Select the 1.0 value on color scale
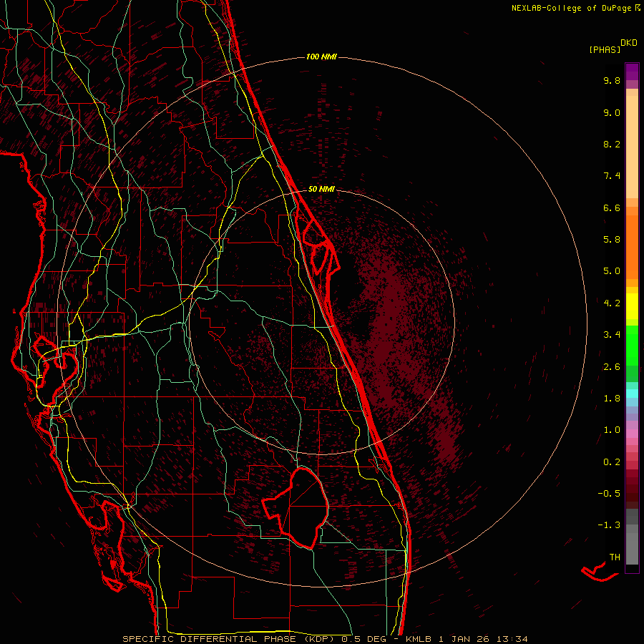 click(x=612, y=430)
